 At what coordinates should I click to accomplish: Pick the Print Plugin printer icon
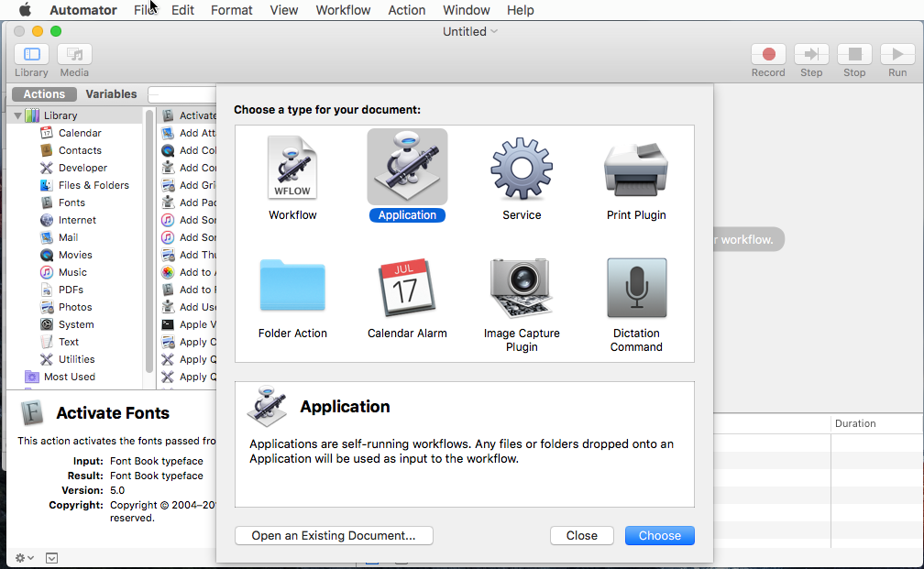636,170
